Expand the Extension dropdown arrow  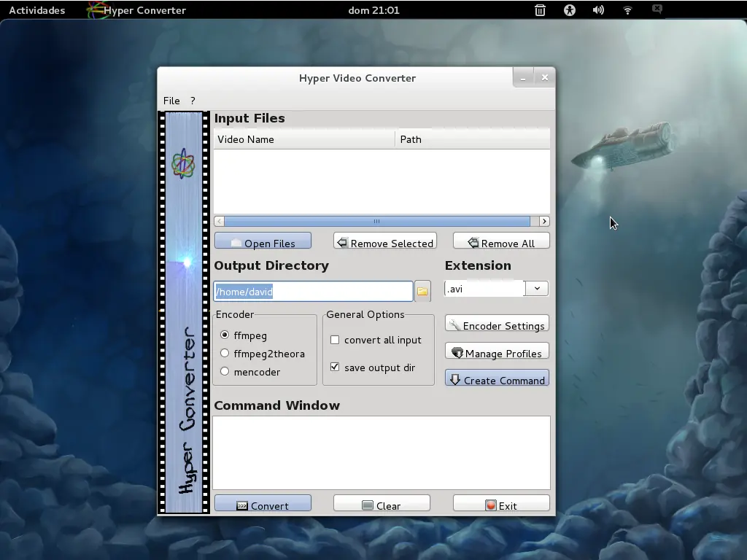pyautogui.click(x=537, y=289)
